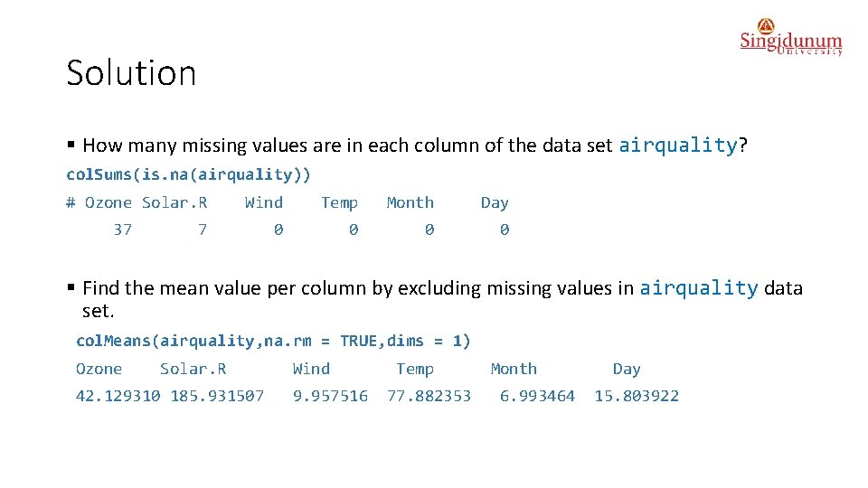The width and height of the screenshot is (868, 488).
Task: Select the "Solution" slide title
Action: [131, 73]
